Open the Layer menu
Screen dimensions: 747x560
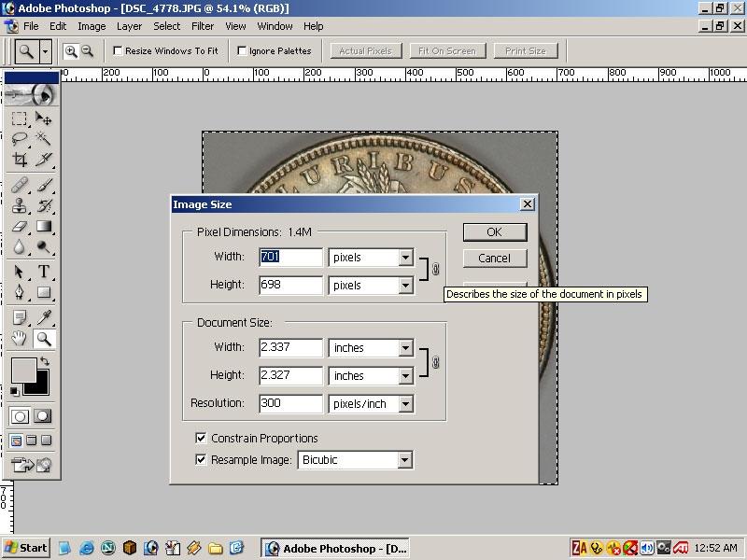[x=130, y=26]
